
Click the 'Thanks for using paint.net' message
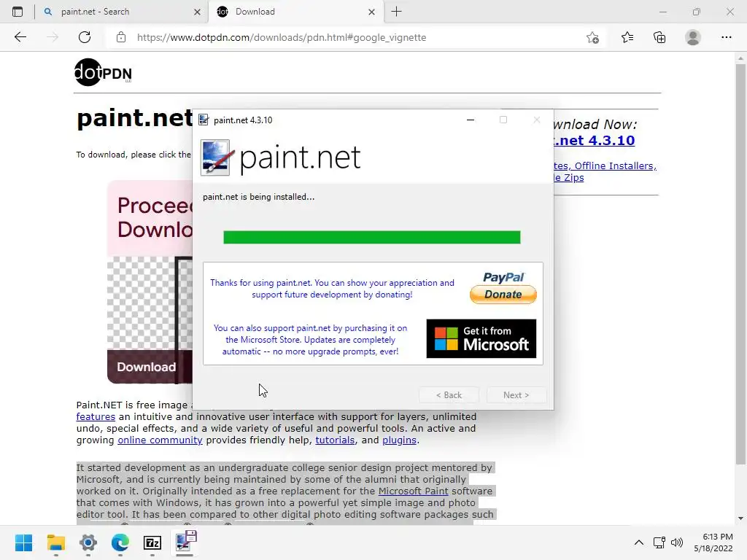coord(332,289)
